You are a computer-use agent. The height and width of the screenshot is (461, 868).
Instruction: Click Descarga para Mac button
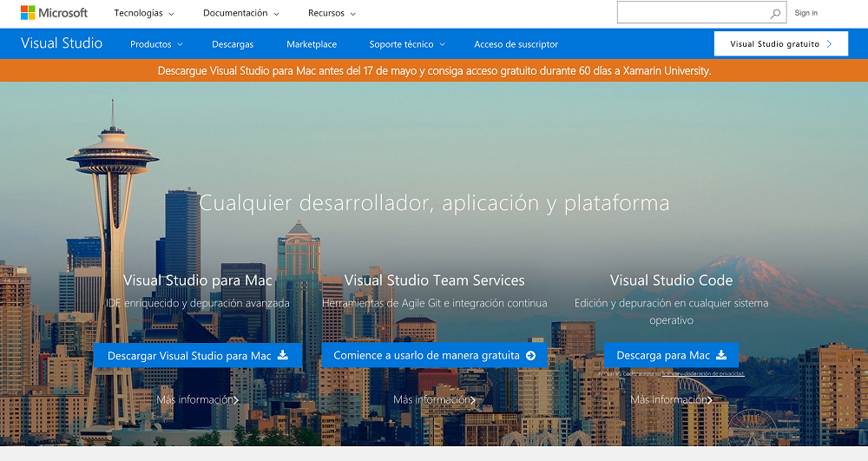click(671, 355)
